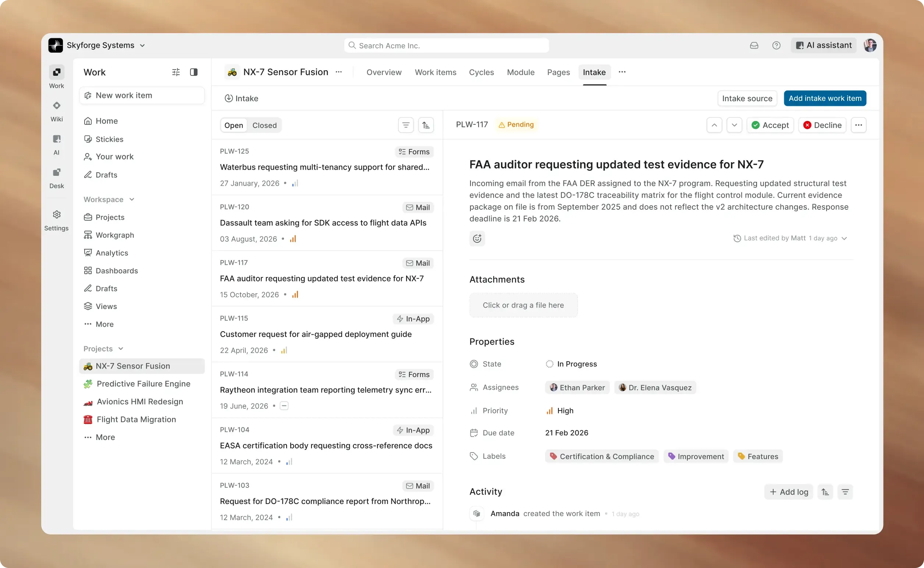Click Add log in Activity
Viewport: 924px width, 568px height.
[x=788, y=492]
